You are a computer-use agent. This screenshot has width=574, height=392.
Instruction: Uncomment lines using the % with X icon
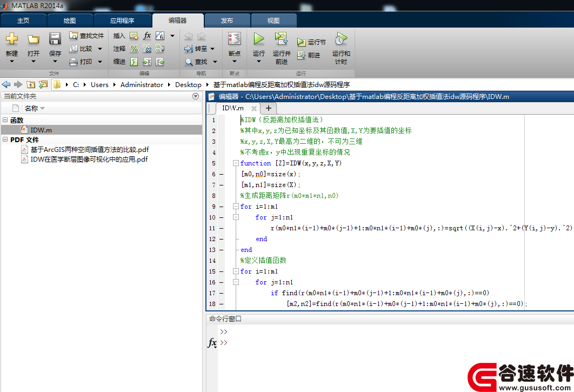pos(147,48)
